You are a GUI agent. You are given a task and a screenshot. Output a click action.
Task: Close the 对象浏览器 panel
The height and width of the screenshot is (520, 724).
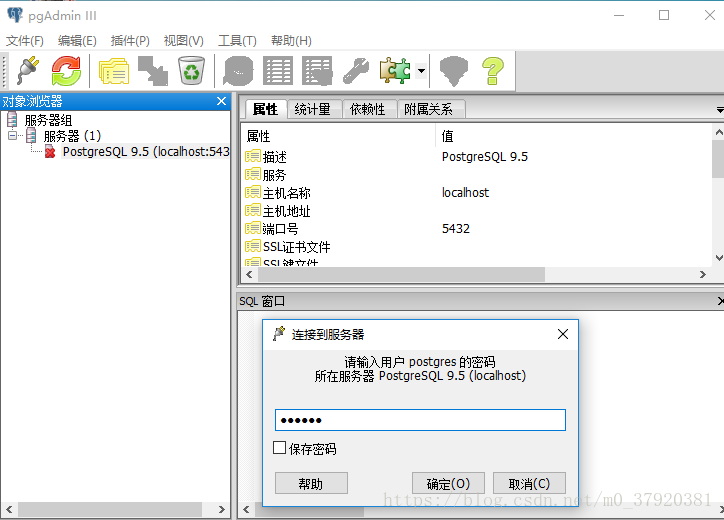pos(221,101)
